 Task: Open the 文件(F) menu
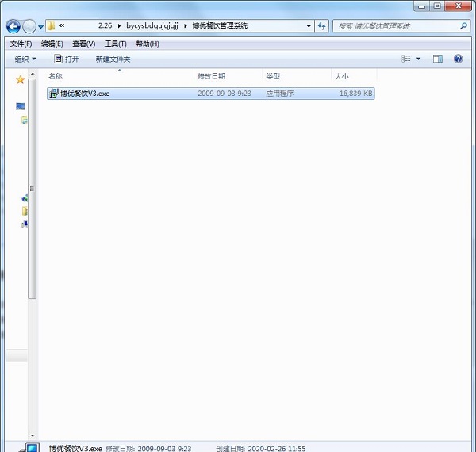click(21, 44)
